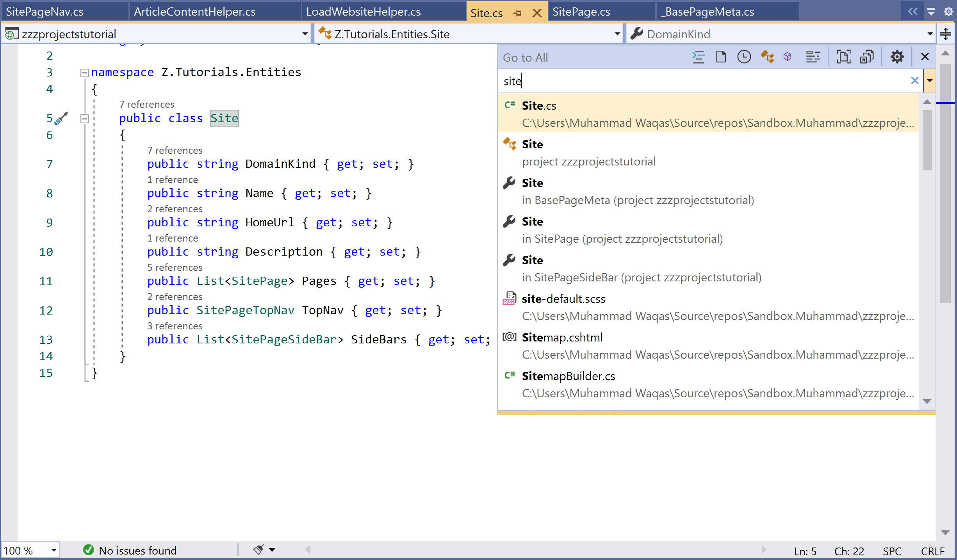Switch to the SitePage.cs tab
Viewport: 957px width, 560px height.
pos(581,12)
